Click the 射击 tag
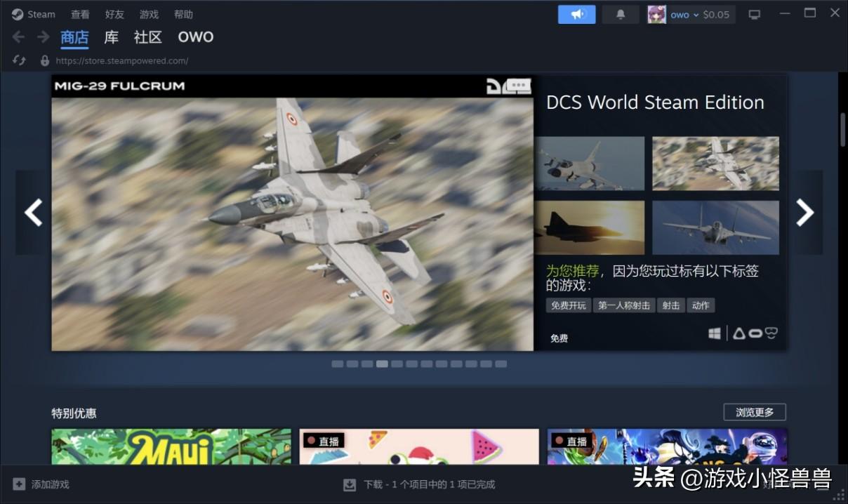 [671, 305]
